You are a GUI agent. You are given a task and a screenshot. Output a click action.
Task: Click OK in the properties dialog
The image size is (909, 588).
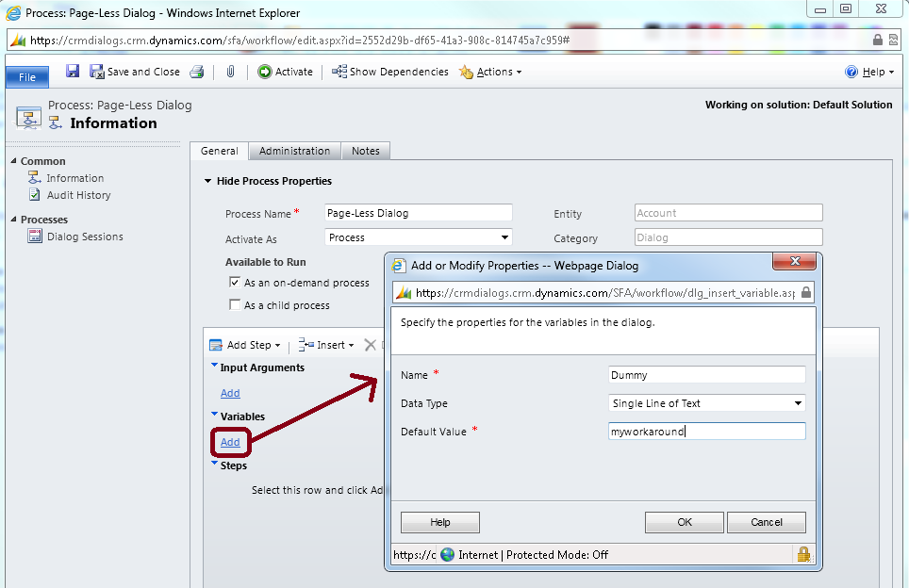684,522
